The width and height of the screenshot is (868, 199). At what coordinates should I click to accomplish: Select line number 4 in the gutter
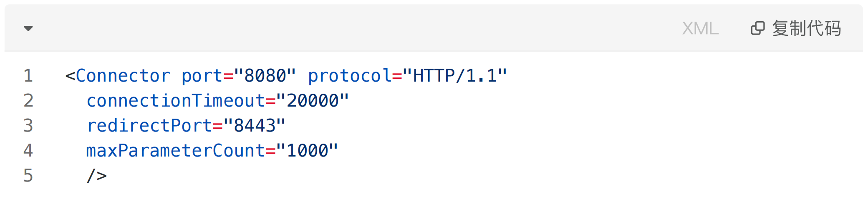pyautogui.click(x=28, y=151)
